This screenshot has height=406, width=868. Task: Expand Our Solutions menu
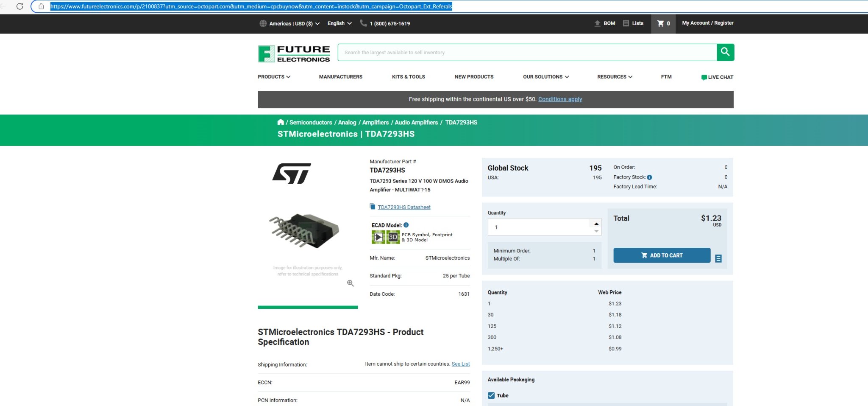[x=546, y=77]
